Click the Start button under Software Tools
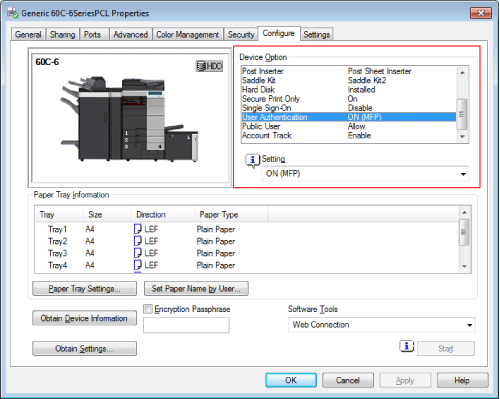Screen dimensions: 500x399 [446, 349]
